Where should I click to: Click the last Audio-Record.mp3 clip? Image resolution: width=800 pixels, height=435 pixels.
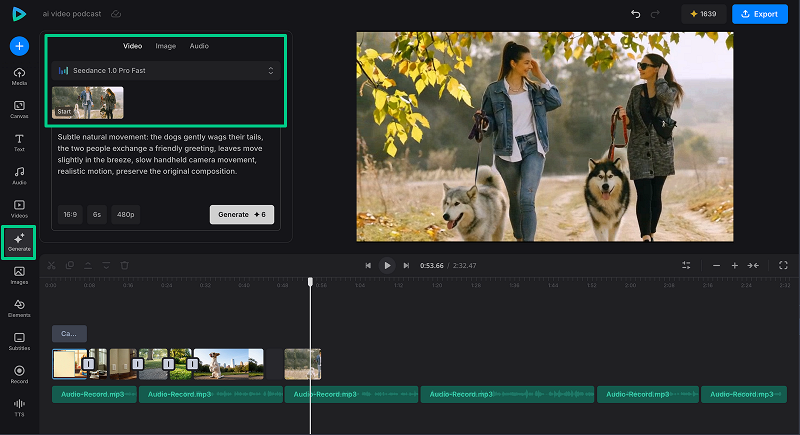point(744,394)
